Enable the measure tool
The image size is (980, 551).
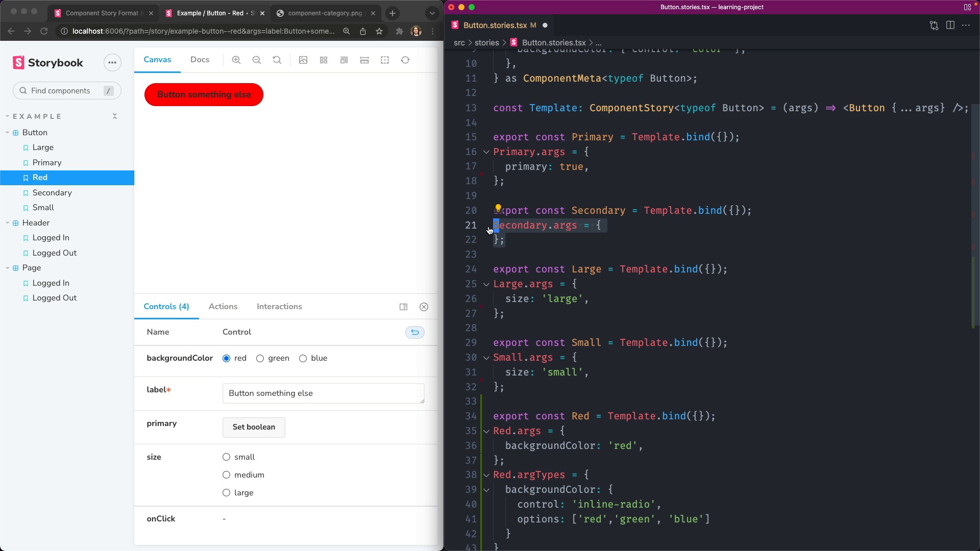click(364, 60)
